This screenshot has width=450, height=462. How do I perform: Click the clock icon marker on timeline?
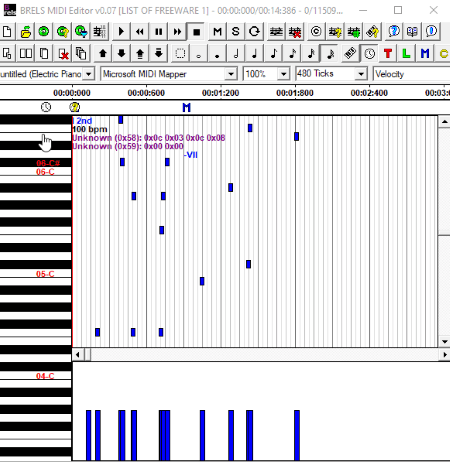(x=46, y=107)
